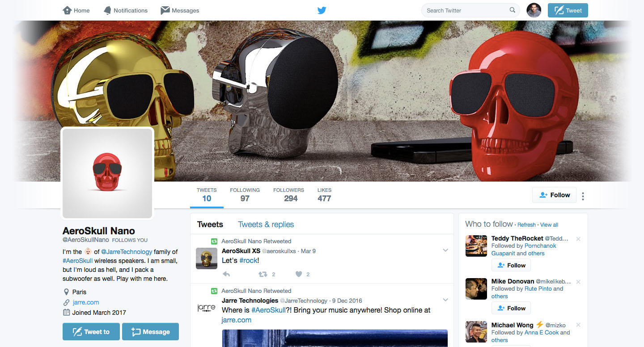Open the @JarreTechnology mention in bio
Viewport: 644px width, 347px height.
coord(127,252)
